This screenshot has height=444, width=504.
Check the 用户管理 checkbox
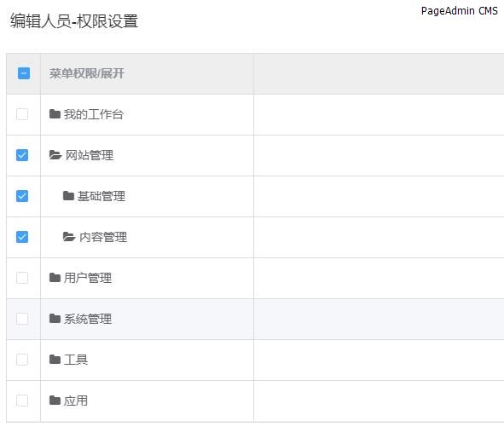coord(22,278)
